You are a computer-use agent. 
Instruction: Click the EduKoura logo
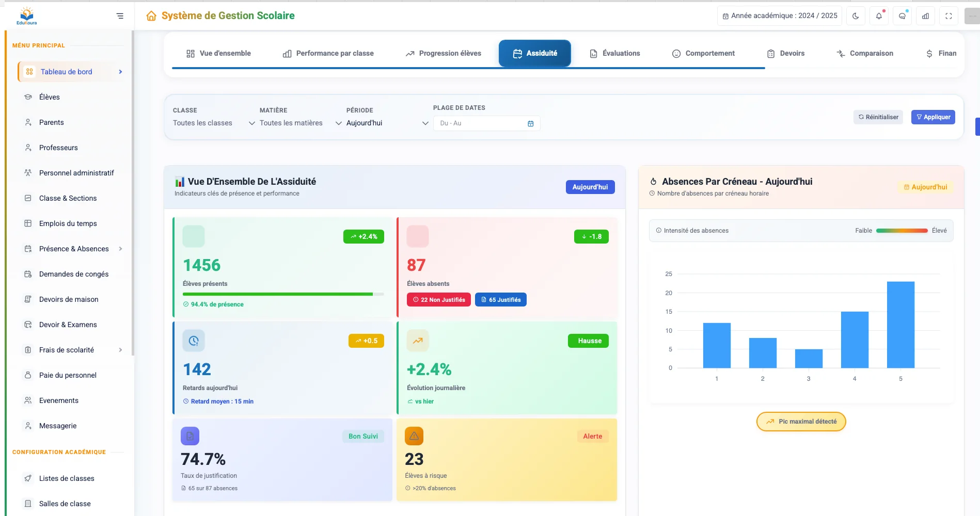[x=27, y=16]
